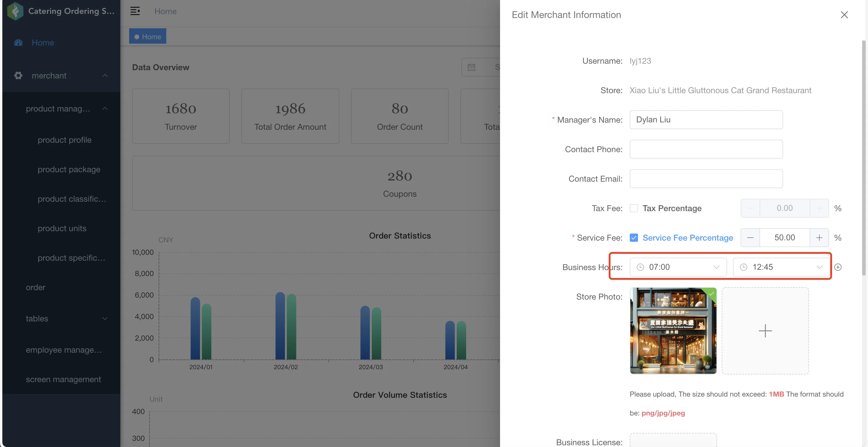Toggle the sidebar collapse hamburger icon

click(135, 11)
